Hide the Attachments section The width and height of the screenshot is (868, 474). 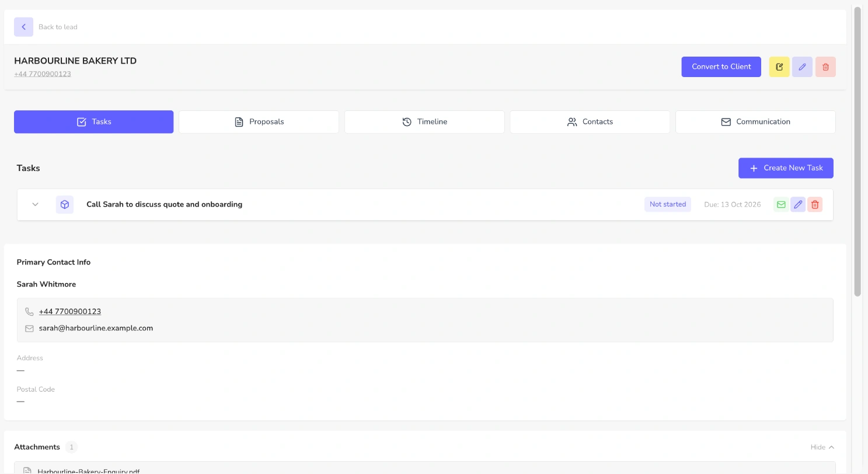pos(822,447)
